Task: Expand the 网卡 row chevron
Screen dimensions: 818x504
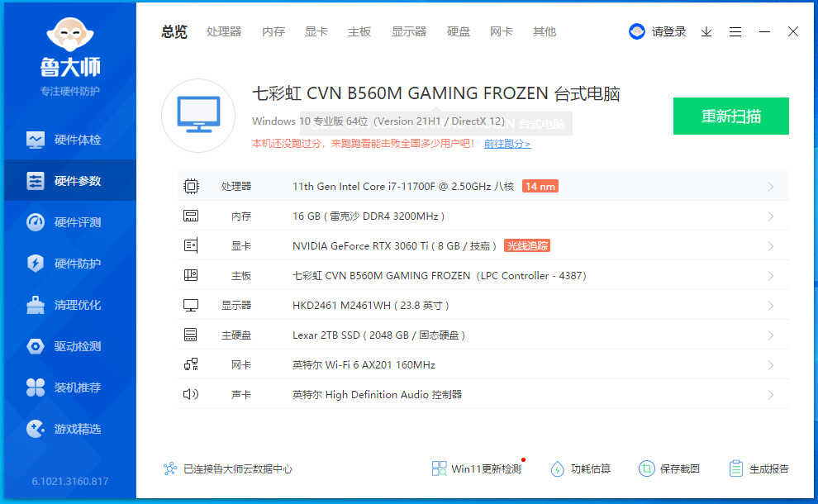Action: [x=771, y=365]
